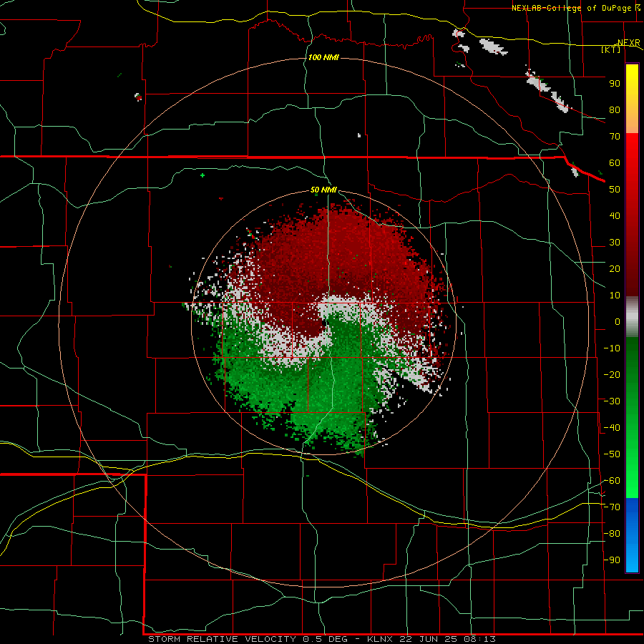
Task: Click the 90 value on the velocity scale
Action: [615, 84]
